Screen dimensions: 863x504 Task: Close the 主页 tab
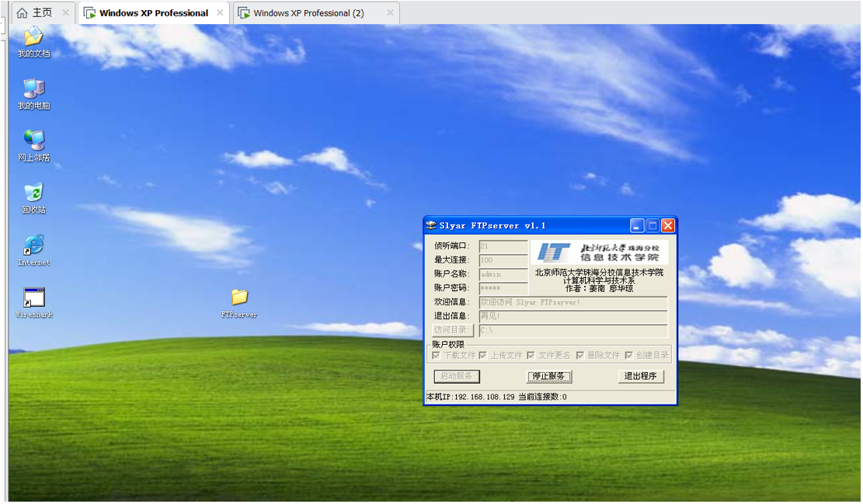pyautogui.click(x=65, y=12)
